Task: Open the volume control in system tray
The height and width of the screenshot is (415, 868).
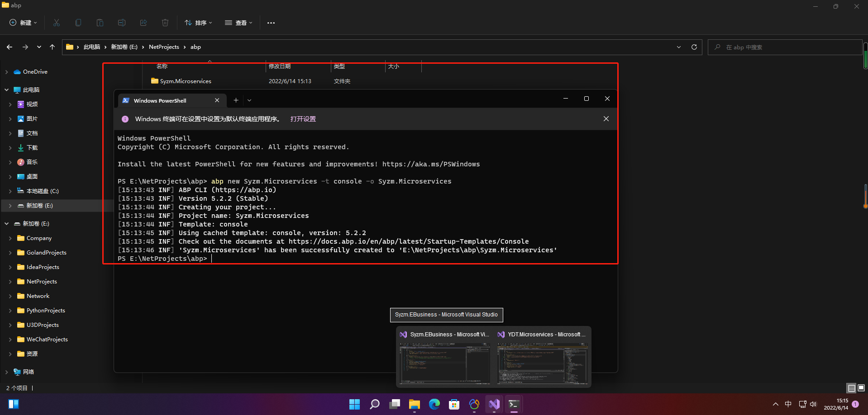Action: click(813, 404)
